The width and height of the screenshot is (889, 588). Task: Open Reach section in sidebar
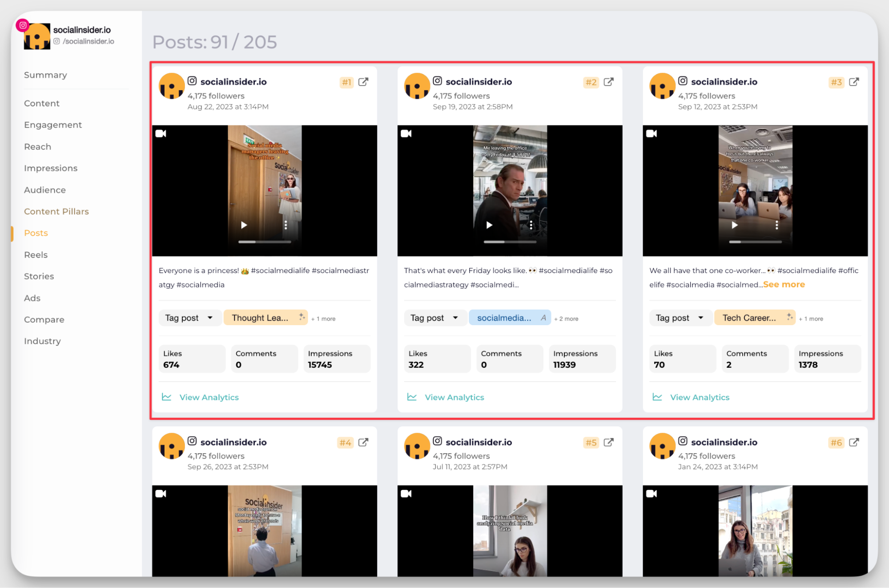point(37,147)
